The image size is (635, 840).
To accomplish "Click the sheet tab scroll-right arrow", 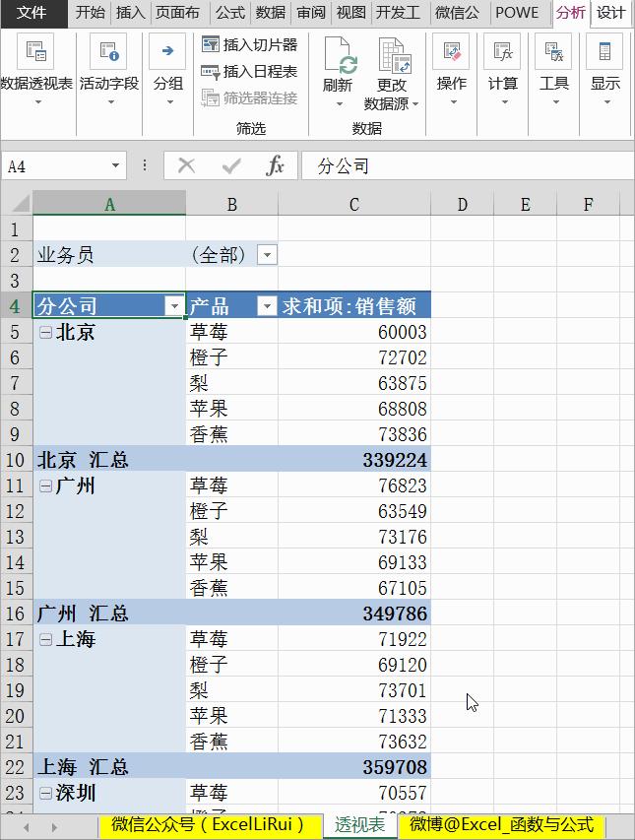I will click(54, 827).
